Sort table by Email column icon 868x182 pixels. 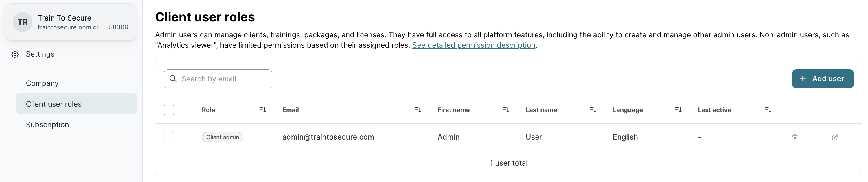(x=418, y=110)
